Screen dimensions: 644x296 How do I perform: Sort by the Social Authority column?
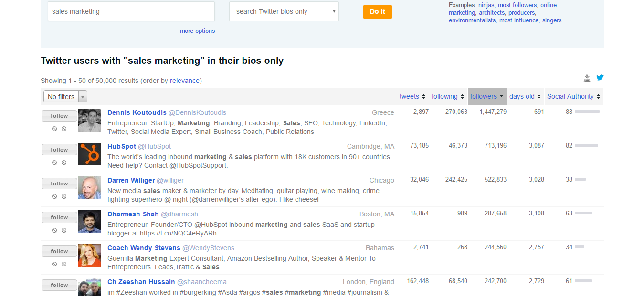tap(574, 96)
